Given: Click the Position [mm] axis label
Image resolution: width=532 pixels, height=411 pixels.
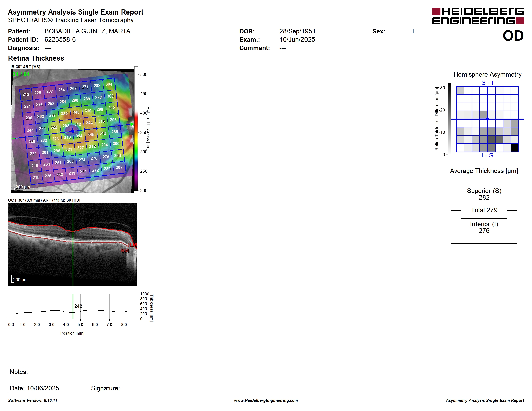Looking at the screenshot, I should click(x=72, y=333).
